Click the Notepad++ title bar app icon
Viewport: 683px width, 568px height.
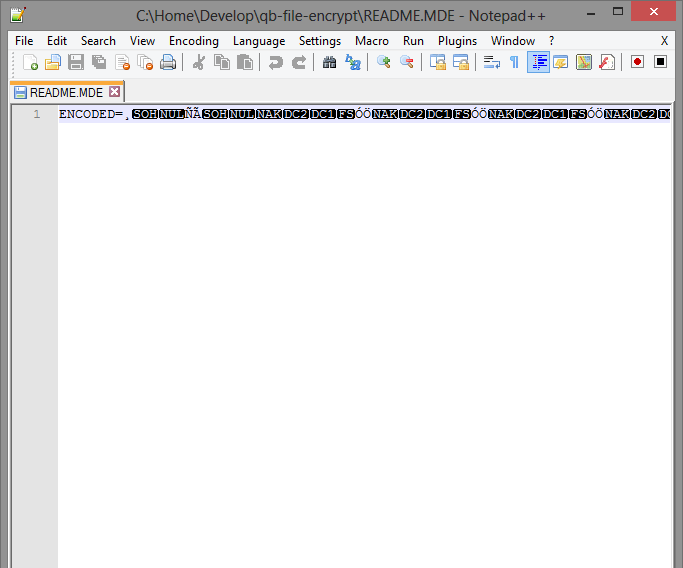(x=18, y=15)
